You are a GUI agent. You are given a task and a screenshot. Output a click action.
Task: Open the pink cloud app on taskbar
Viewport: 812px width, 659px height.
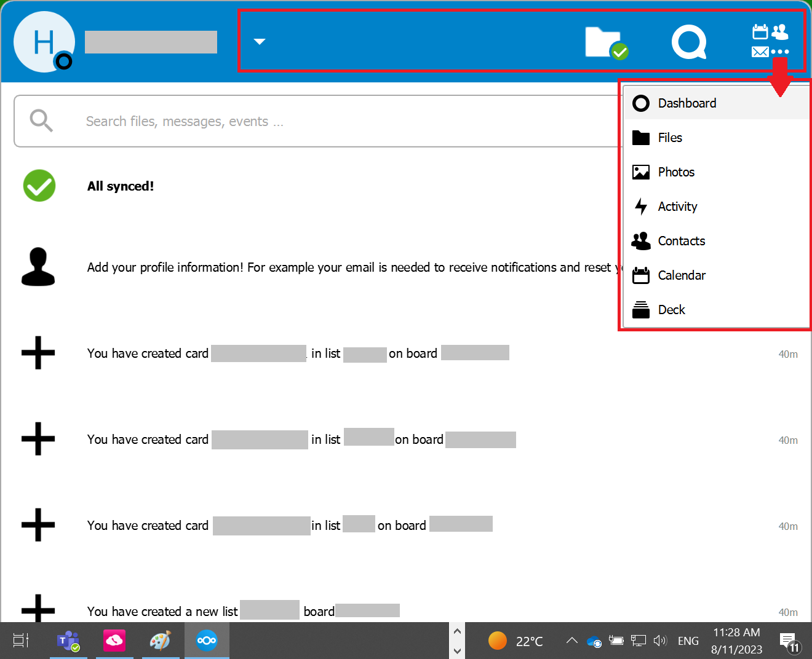114,641
